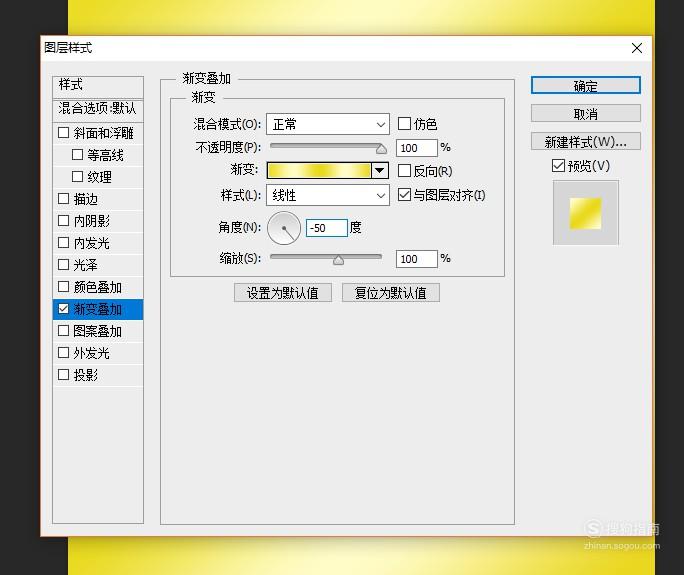The width and height of the screenshot is (684, 575).
Task: Click the 缩放 value field
Action: (x=417, y=259)
